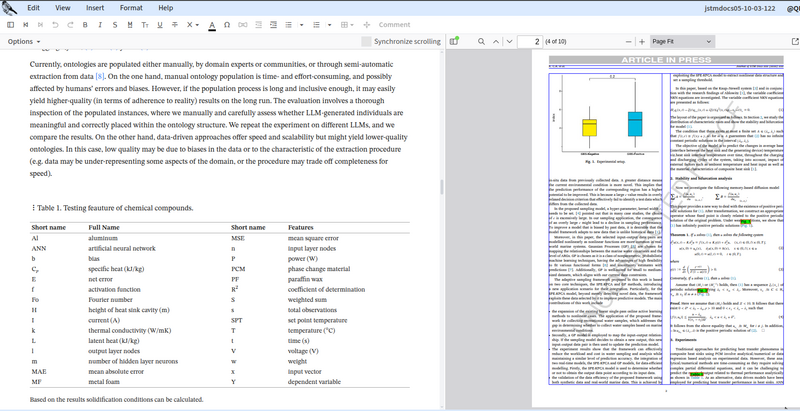Click the 'Full Name' table header
The height and width of the screenshot is (411, 800).
pyautogui.click(x=104, y=227)
